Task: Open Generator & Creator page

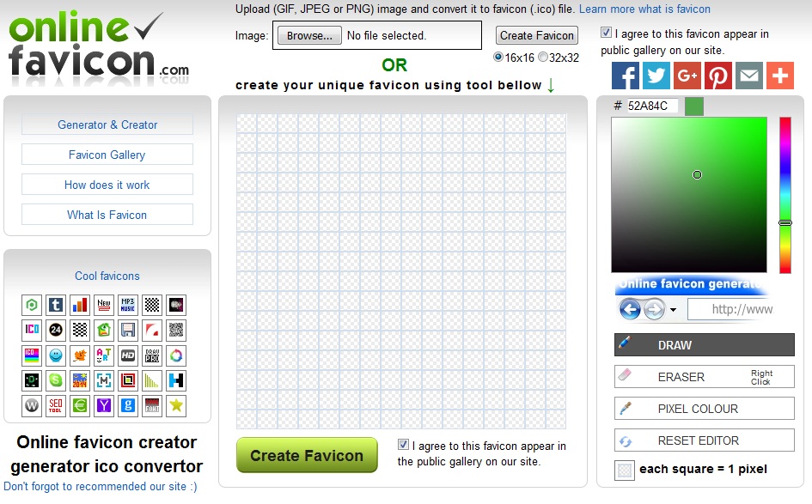Action: [107, 124]
